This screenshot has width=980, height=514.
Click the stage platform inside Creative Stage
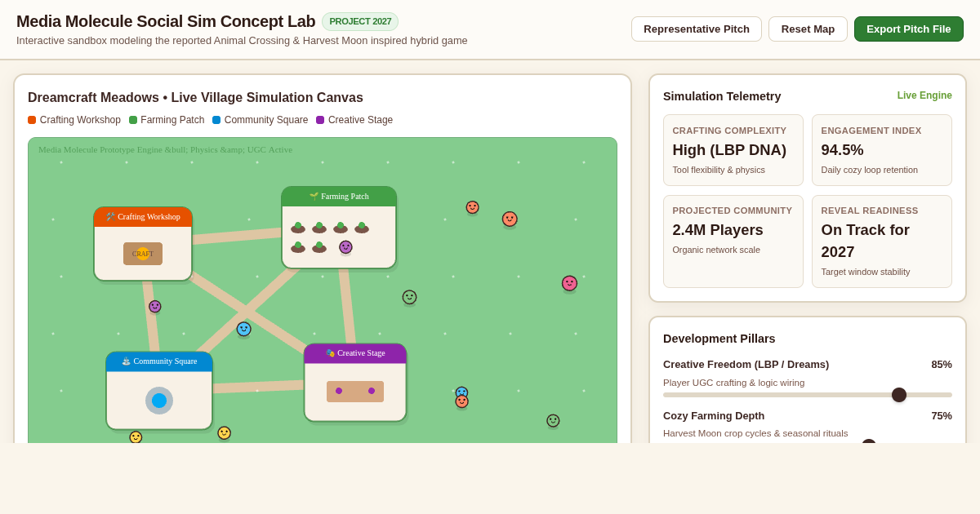(x=355, y=392)
